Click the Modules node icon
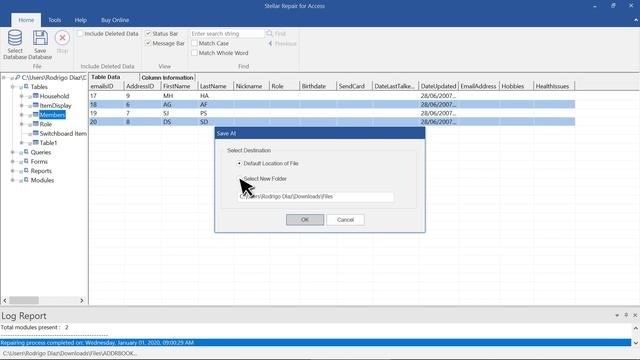The height and width of the screenshot is (360, 640). click(x=26, y=180)
